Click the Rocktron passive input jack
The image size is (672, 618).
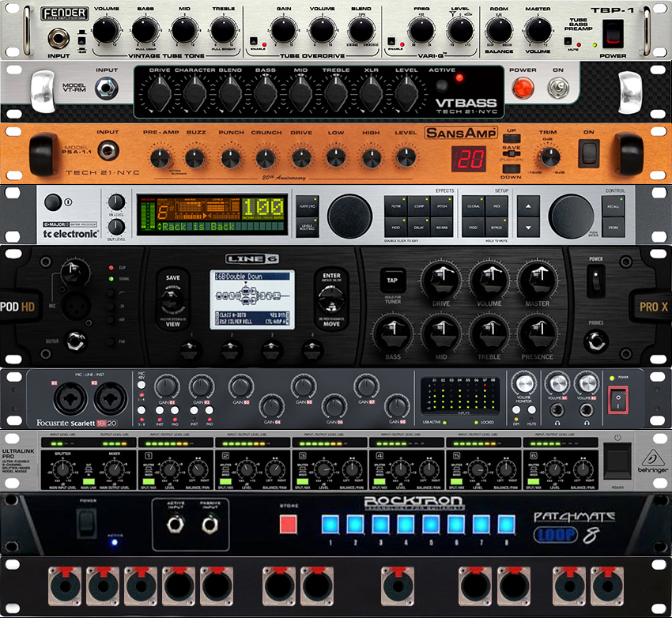[x=210, y=524]
